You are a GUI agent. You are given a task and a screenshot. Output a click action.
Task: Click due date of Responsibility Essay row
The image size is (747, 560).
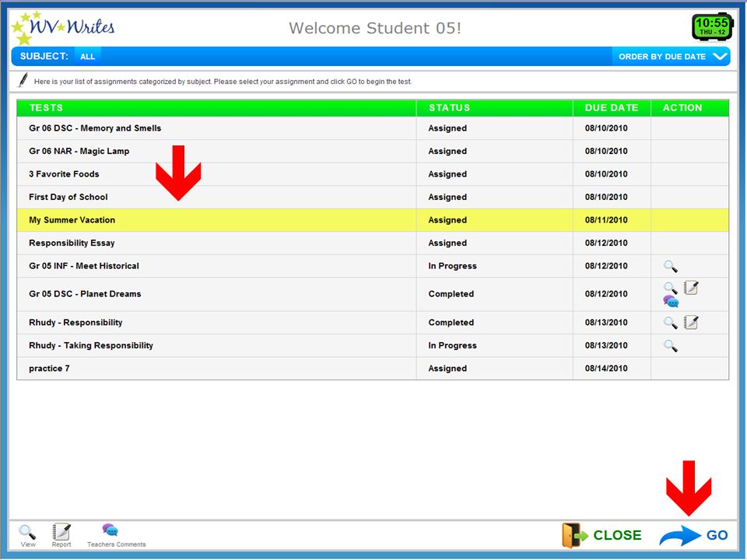click(x=606, y=243)
